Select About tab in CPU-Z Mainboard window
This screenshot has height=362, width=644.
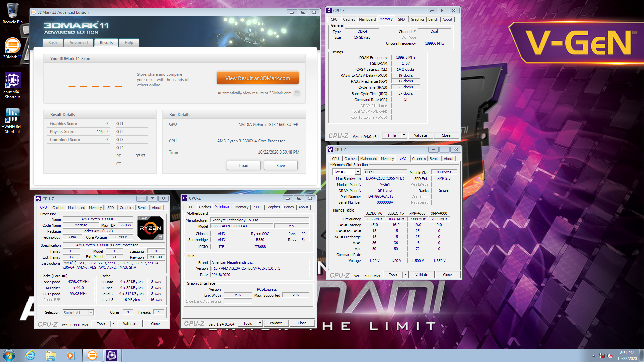[303, 207]
